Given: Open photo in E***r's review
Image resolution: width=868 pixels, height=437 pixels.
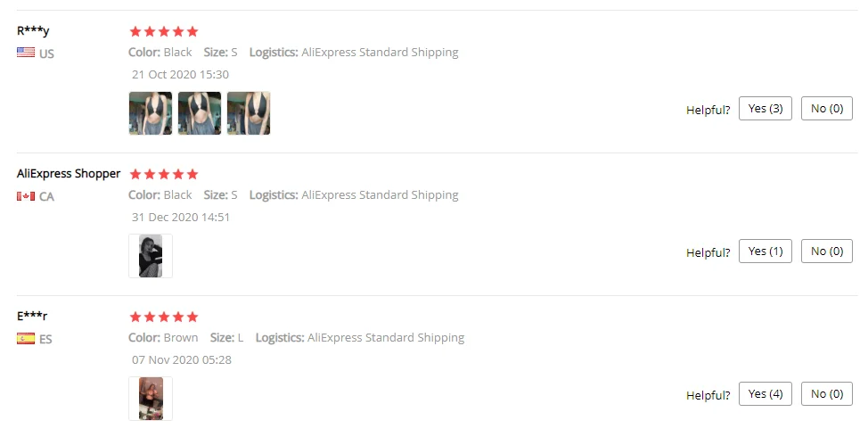Looking at the screenshot, I should [x=151, y=399].
